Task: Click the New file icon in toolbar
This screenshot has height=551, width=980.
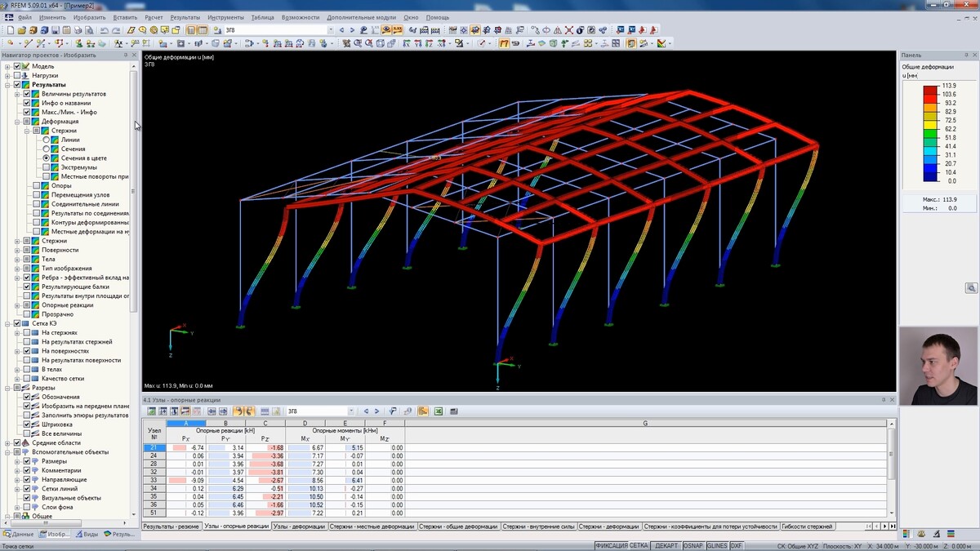Action: click(10, 30)
